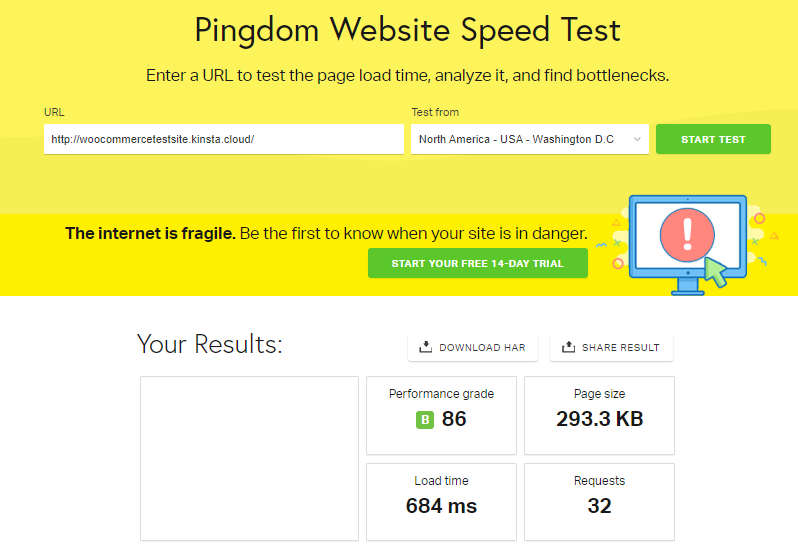This screenshot has width=798, height=553.
Task: Click the green B grade badge
Action: tap(425, 420)
